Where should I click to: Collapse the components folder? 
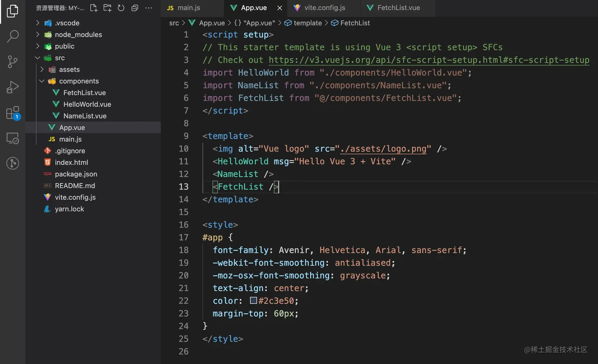93,81
